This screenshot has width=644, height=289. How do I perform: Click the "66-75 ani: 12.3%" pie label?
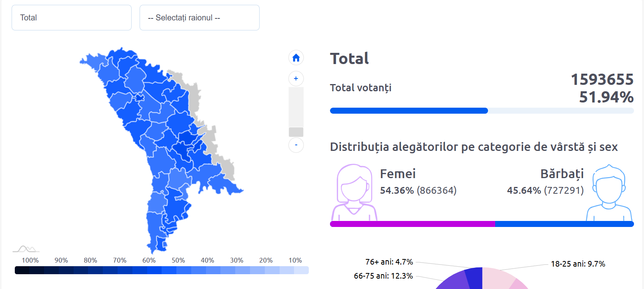point(383,276)
